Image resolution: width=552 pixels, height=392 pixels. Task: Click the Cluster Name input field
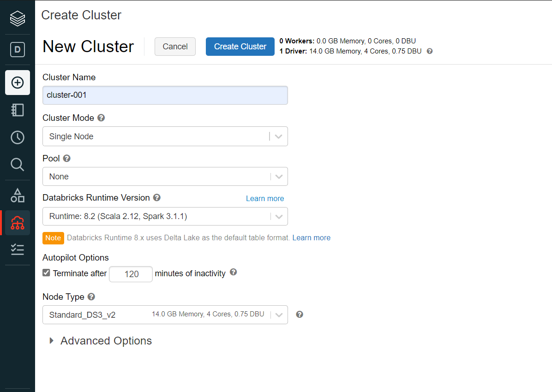tap(165, 95)
